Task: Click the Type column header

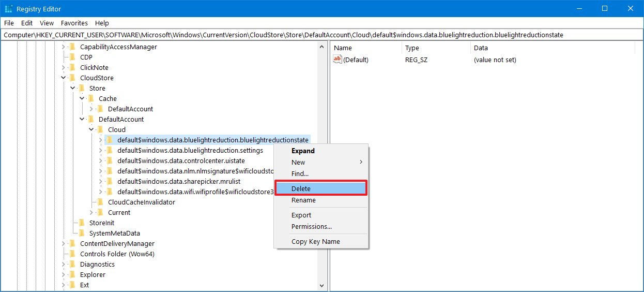Action: 436,48
